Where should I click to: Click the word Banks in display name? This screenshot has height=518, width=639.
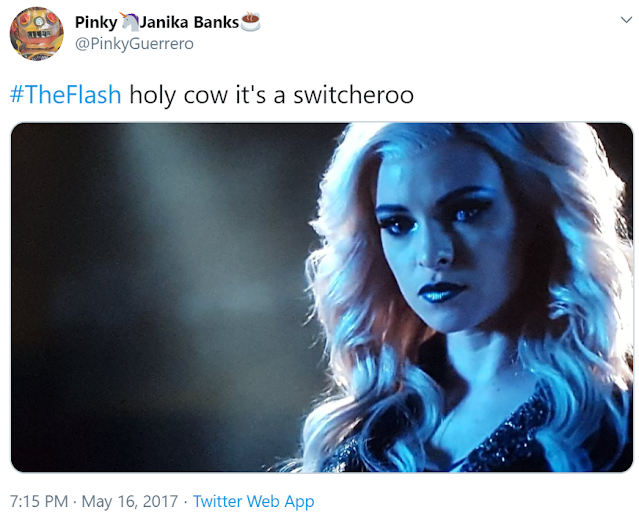[216, 22]
